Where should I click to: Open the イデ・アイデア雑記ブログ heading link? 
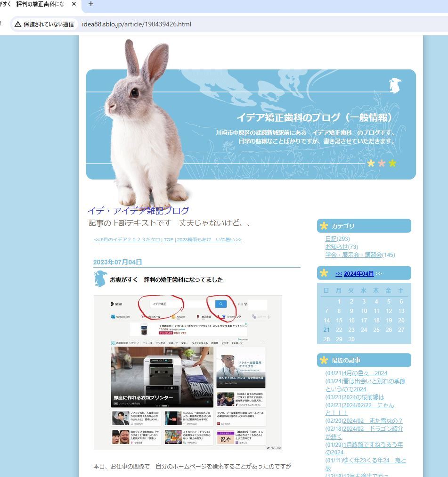138,211
